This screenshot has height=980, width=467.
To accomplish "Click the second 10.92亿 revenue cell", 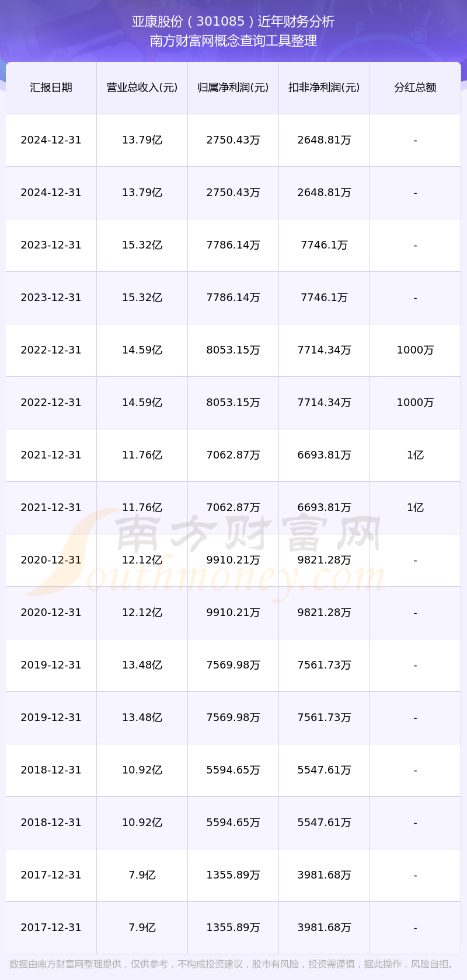I will [142, 822].
